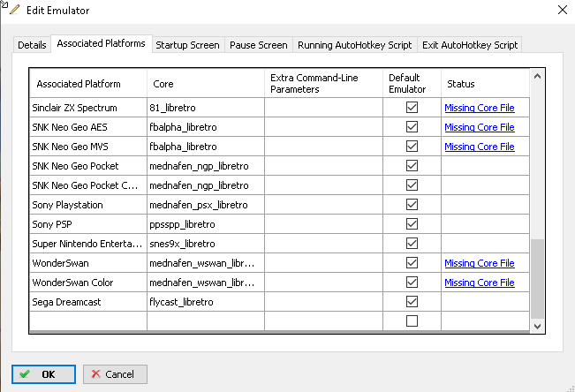Click the snes9x_libretro core cell
This screenshot has height=392, width=575.
(206, 244)
